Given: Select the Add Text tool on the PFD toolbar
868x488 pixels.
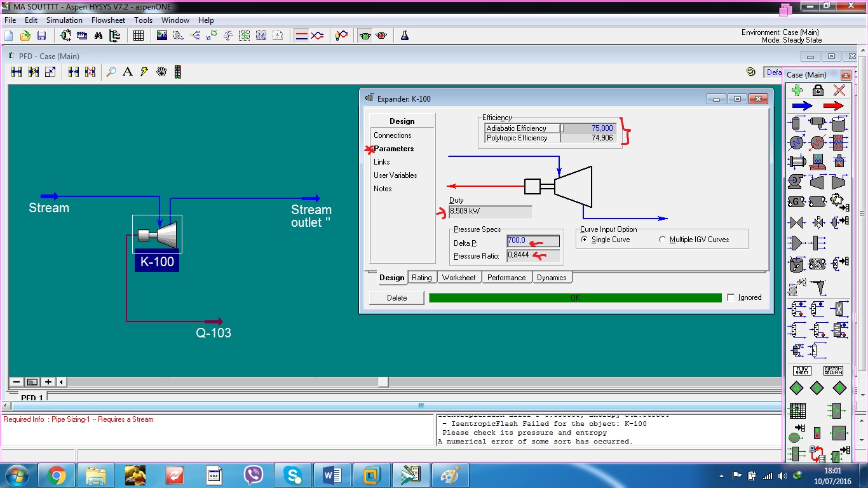Looking at the screenshot, I should point(127,71).
